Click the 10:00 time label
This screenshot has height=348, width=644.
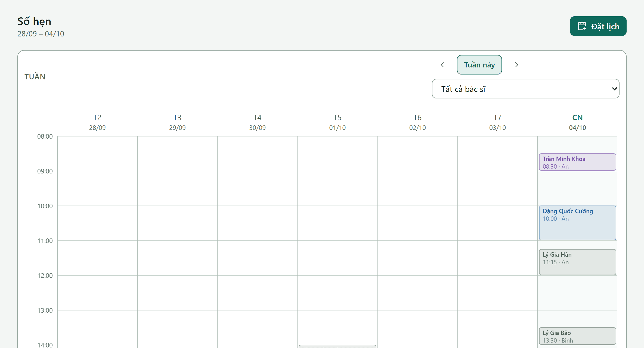45,206
